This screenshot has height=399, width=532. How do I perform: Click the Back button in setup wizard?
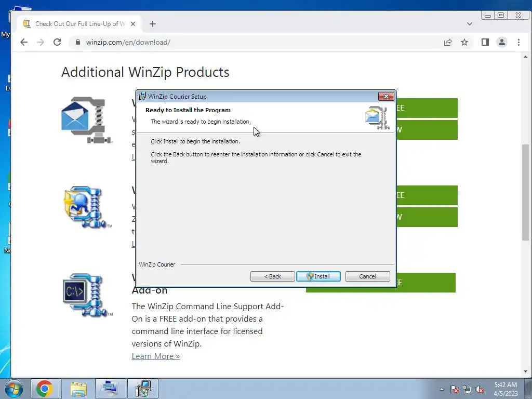click(272, 276)
